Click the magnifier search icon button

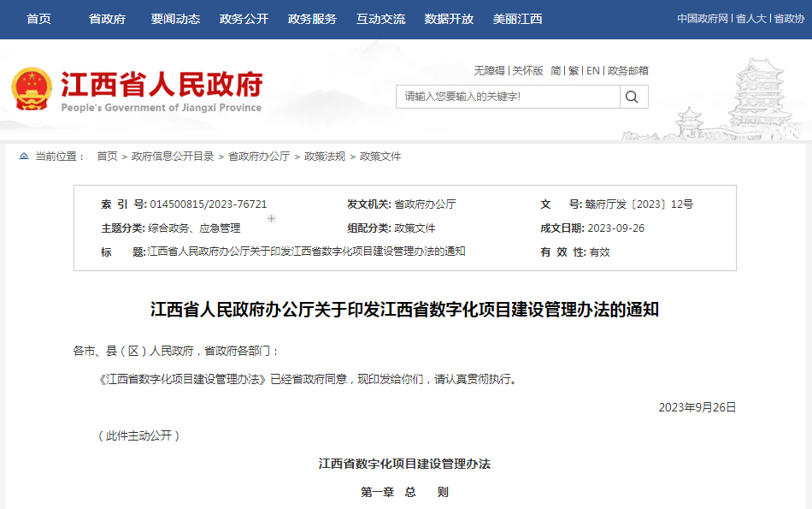click(633, 97)
